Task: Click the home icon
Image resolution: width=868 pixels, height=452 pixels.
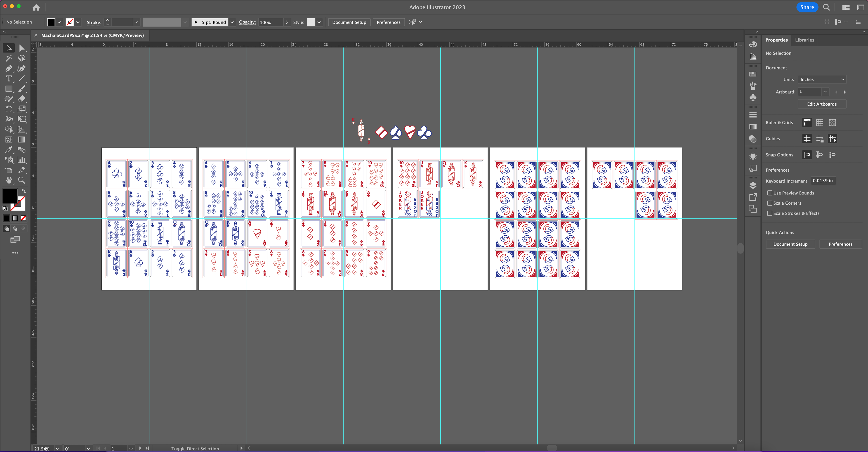Action: (x=36, y=7)
